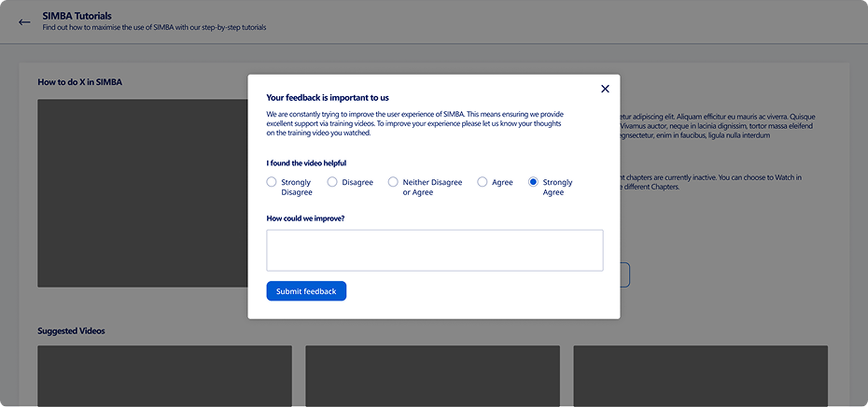
Task: Click the How could we improve text box
Action: (x=435, y=250)
